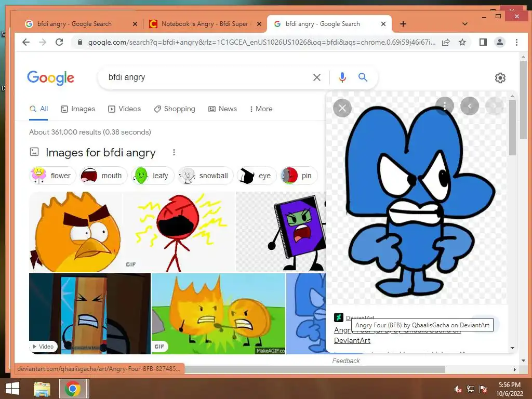Reload the Google search page
Viewport: 532px width, 399px height.
pos(59,42)
